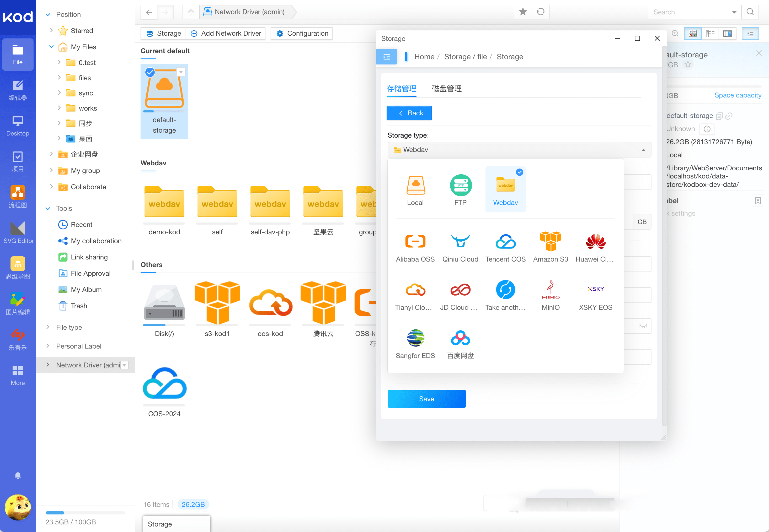Open Network Driver (admin) tree item dropdown
769x532 pixels.
(x=124, y=365)
